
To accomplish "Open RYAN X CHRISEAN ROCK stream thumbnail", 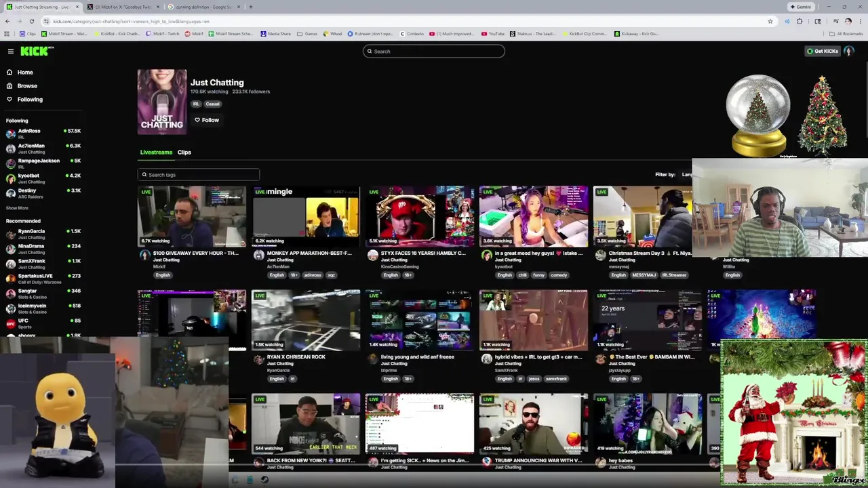I will tap(306, 320).
